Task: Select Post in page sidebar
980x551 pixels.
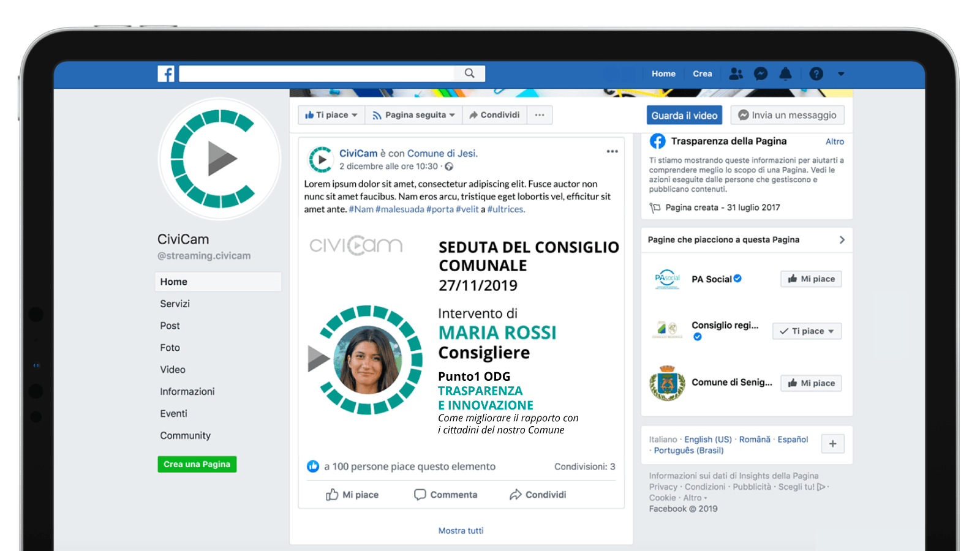Action: click(170, 326)
